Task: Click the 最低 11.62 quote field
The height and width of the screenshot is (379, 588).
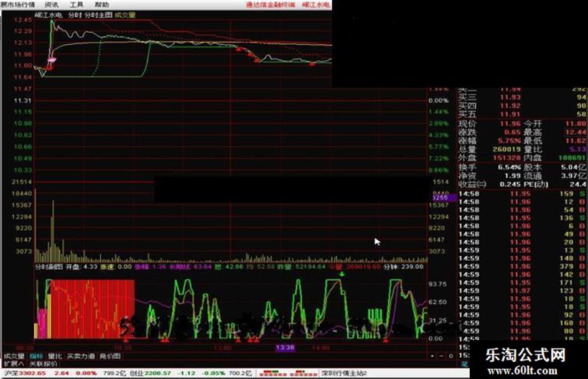Action: pos(555,141)
